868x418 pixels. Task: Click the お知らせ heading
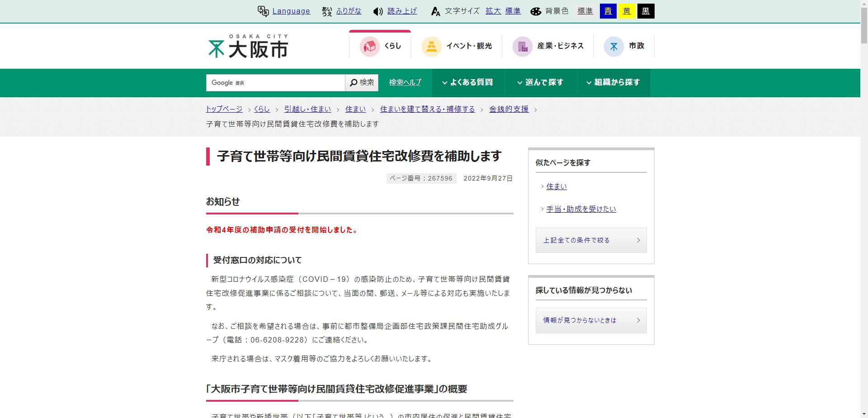223,202
